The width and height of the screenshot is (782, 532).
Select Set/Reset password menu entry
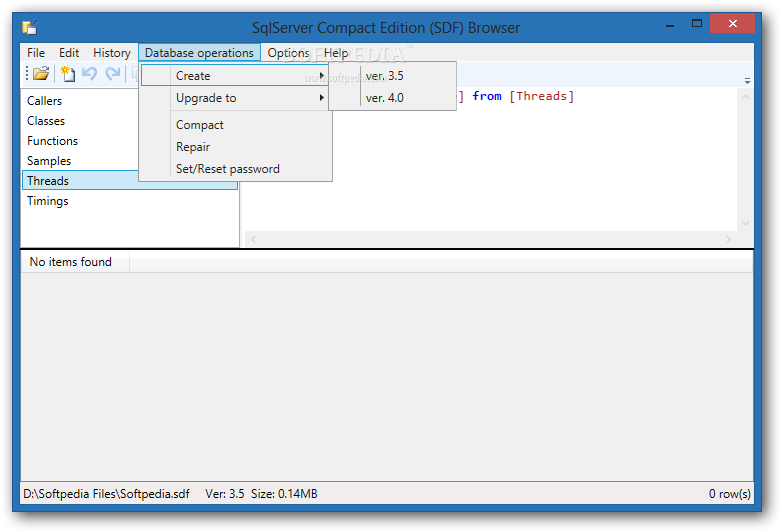(235, 169)
